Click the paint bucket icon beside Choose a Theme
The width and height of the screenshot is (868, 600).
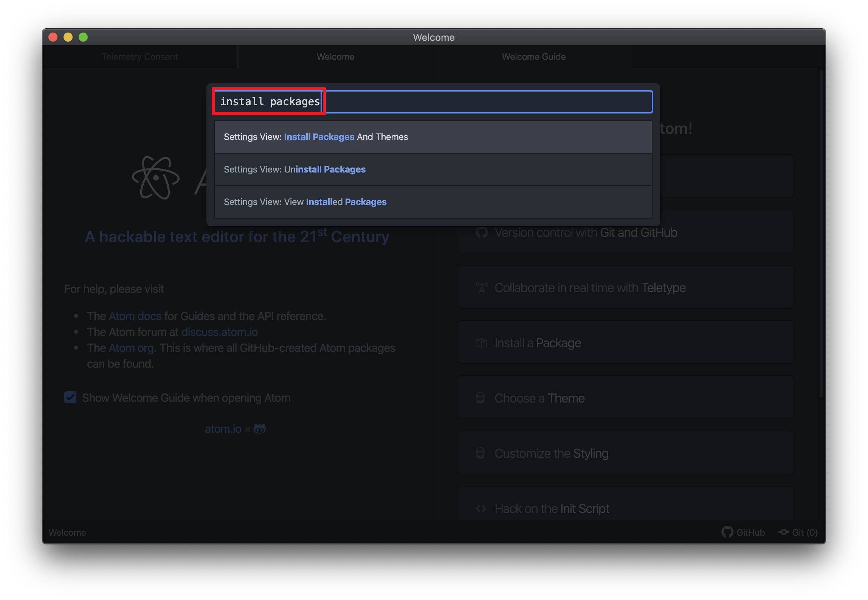[480, 398]
